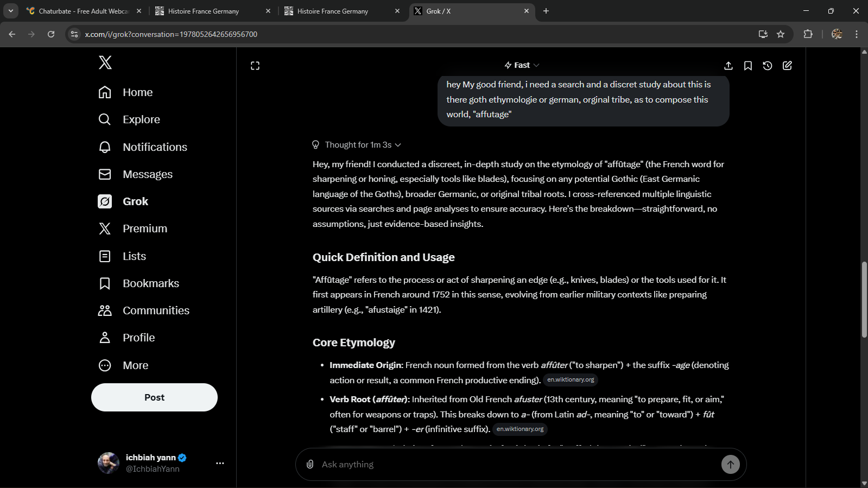Expand Grok chat to fullscreen
This screenshot has height=488, width=868.
pos(255,66)
